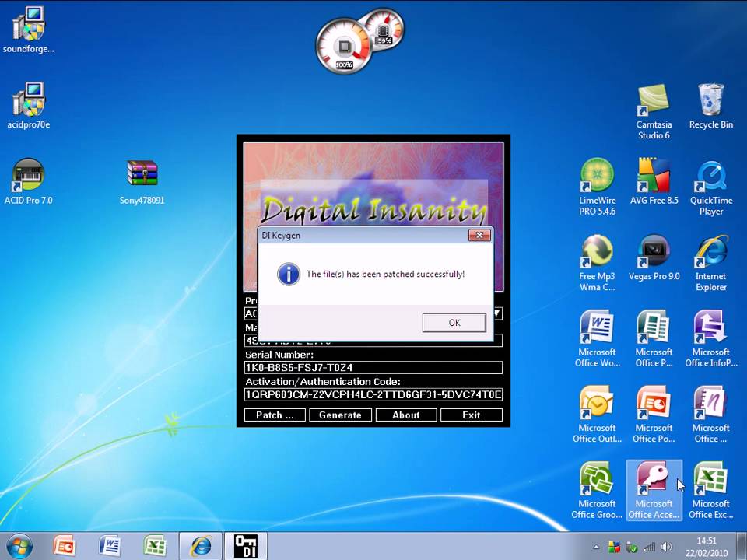Select the Free Mp3 Wma Converter shortcut
The width and height of the screenshot is (747, 560).
tap(597, 263)
